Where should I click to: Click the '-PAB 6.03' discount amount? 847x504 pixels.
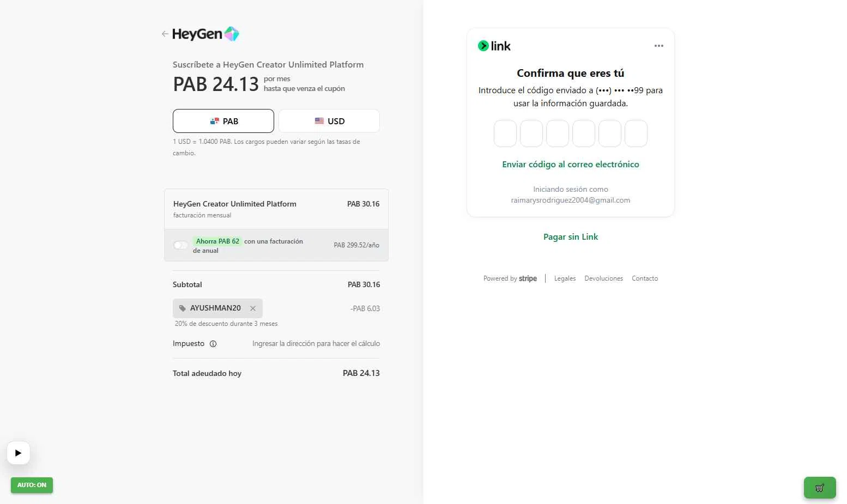365,308
